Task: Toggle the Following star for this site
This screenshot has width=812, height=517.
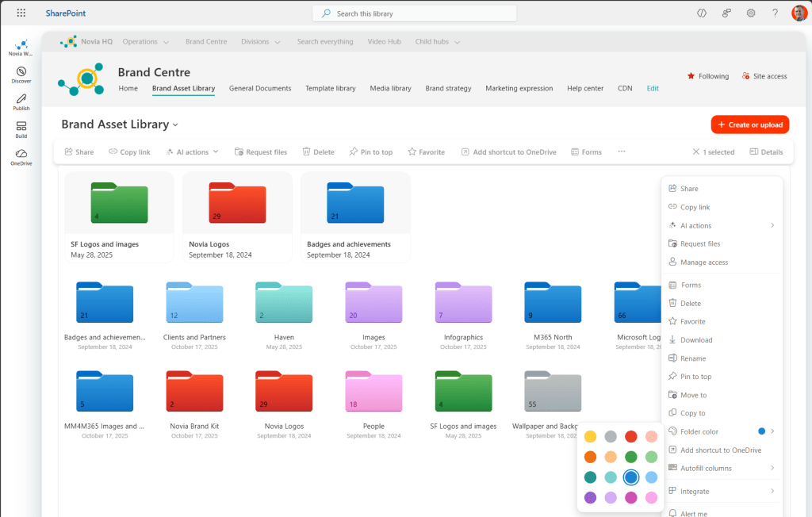Action: 707,76
